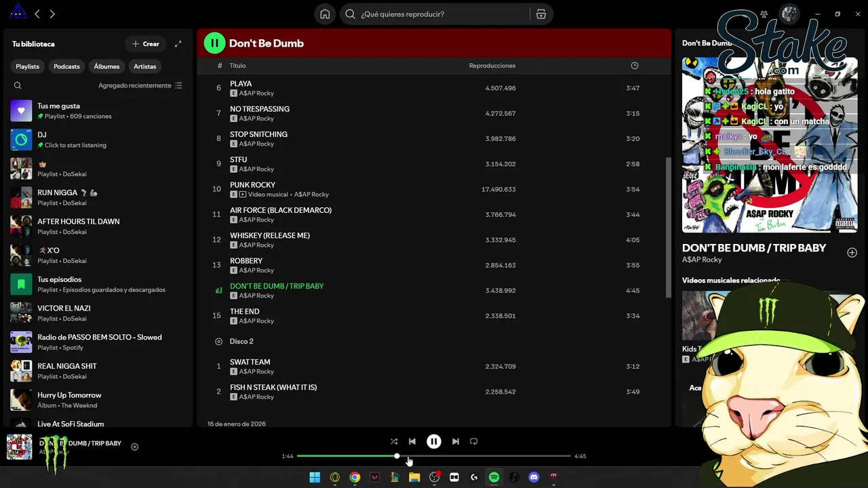This screenshot has height=488, width=868.
Task: Expand library with the fullscreen arrows icon
Action: [x=178, y=44]
